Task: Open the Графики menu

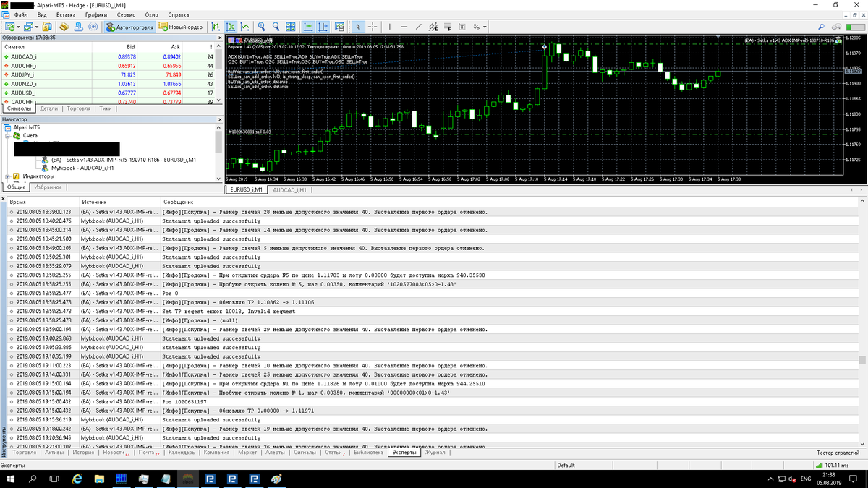Action: pyautogui.click(x=95, y=14)
